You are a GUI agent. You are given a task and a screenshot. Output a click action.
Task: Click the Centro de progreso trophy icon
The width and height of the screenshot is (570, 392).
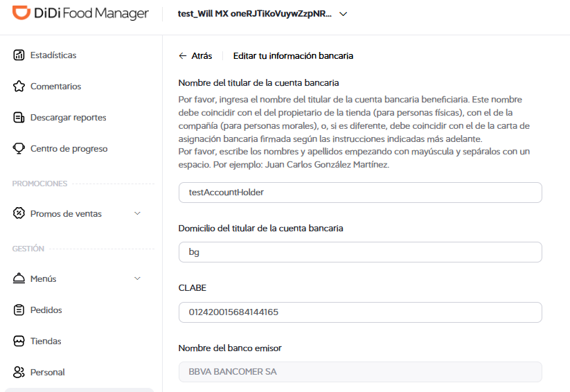[19, 148]
